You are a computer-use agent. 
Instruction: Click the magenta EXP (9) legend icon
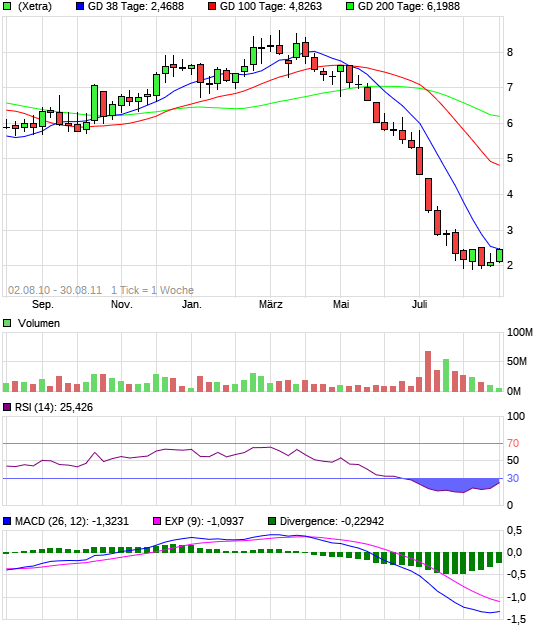[157, 521]
